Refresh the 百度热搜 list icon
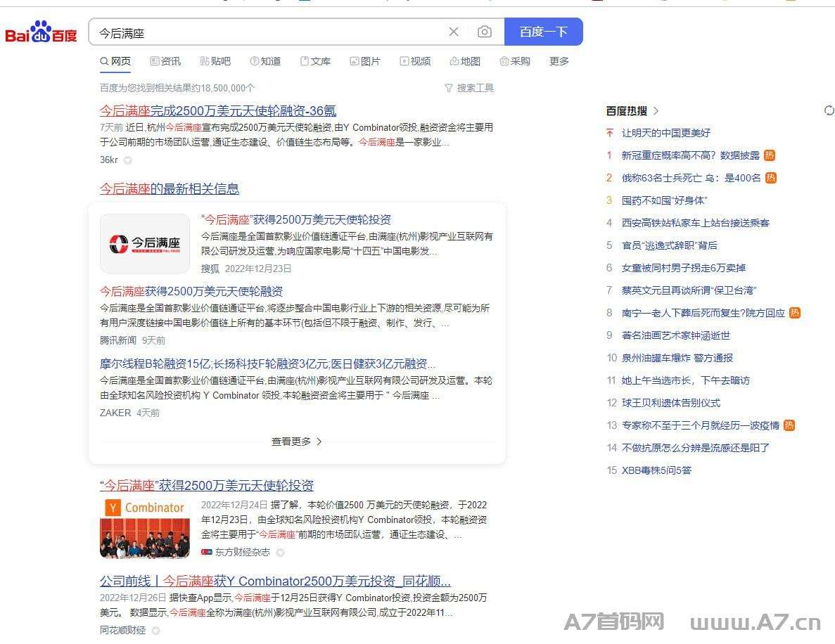Viewport: 835px width, 644px height. pyautogui.click(x=829, y=110)
